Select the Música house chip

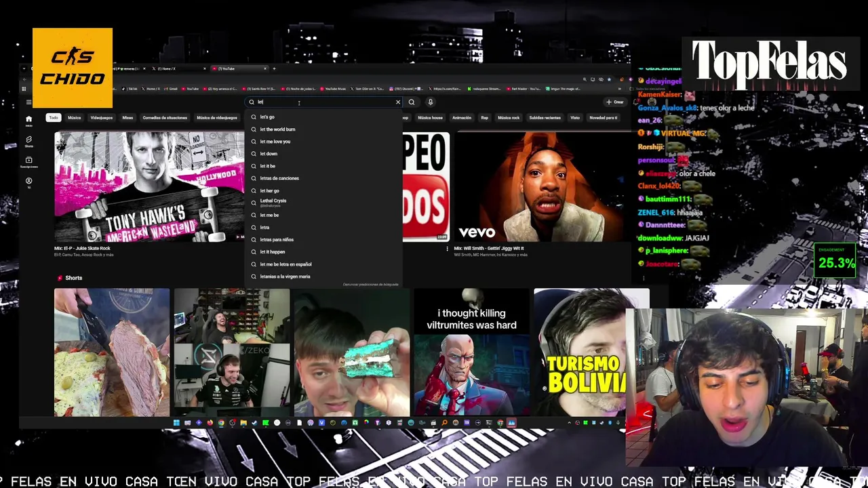pyautogui.click(x=430, y=118)
